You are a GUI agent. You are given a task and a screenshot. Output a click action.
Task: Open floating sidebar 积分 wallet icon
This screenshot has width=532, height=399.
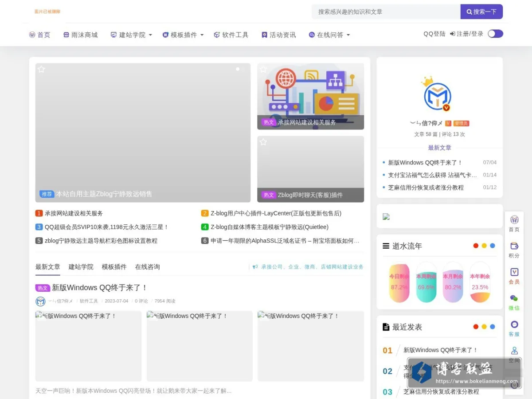pyautogui.click(x=514, y=246)
